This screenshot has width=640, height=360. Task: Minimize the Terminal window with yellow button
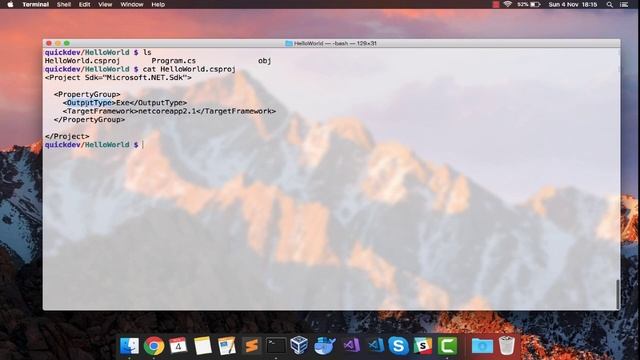[x=58, y=43]
